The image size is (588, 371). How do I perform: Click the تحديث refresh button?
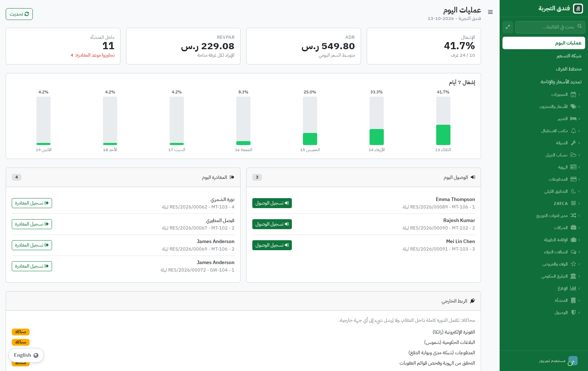pos(19,14)
